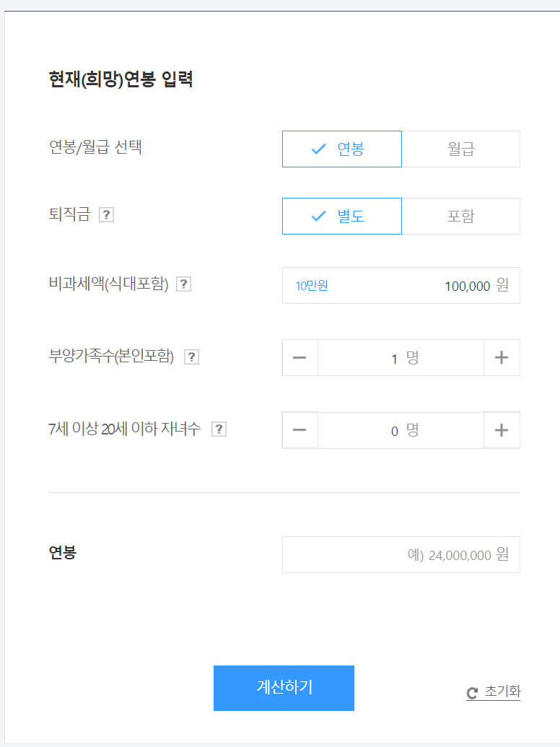Keep 연봉 mode selected

click(x=341, y=149)
